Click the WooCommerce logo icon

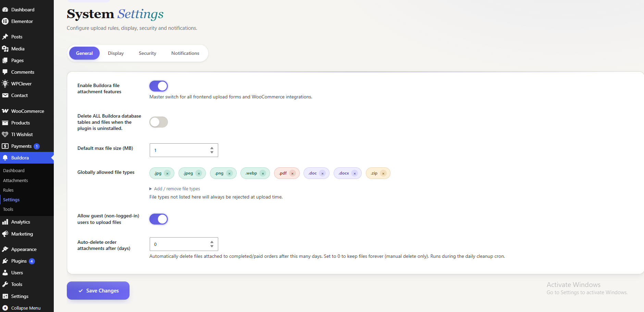[x=5, y=111]
